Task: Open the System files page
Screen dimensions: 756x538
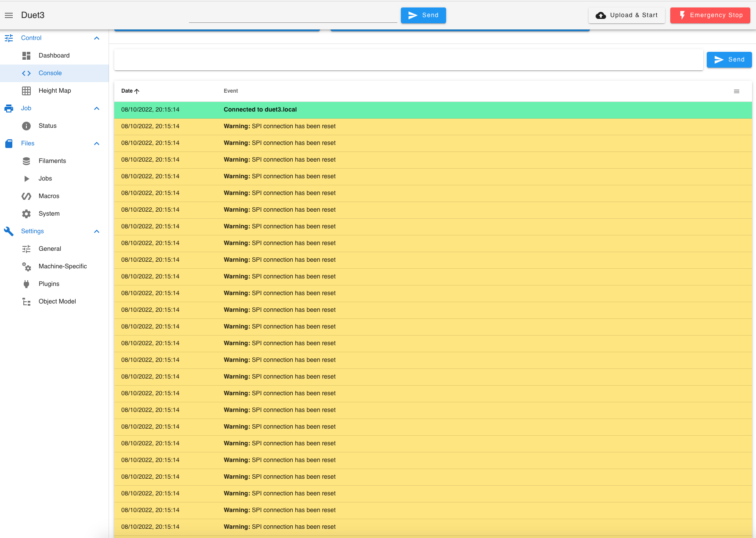Action: 54,214
